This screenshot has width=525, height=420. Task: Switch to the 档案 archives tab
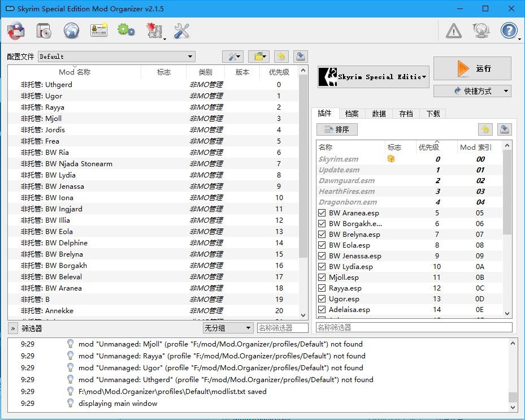click(352, 114)
